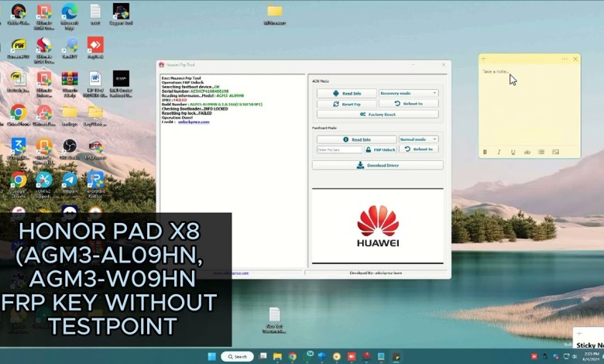Image resolution: width=604 pixels, height=364 pixels.
Task: Click the FRP Unlock button
Action: point(380,149)
